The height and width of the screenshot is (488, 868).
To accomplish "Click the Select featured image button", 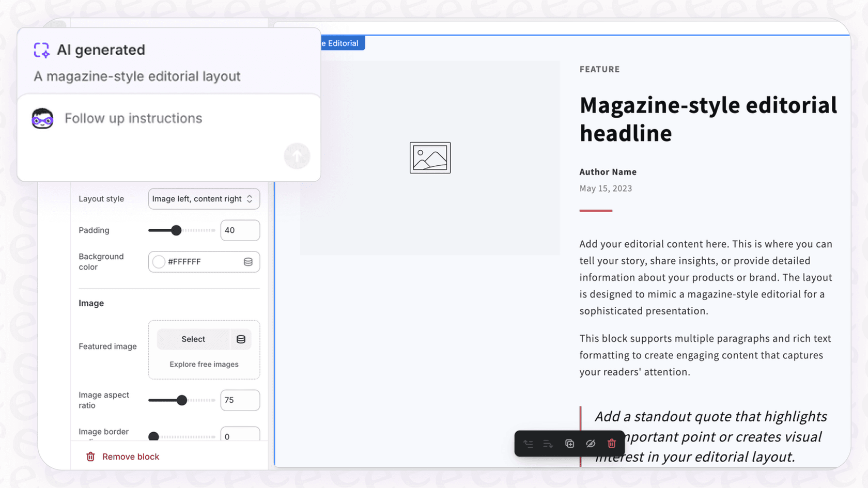I will click(193, 339).
